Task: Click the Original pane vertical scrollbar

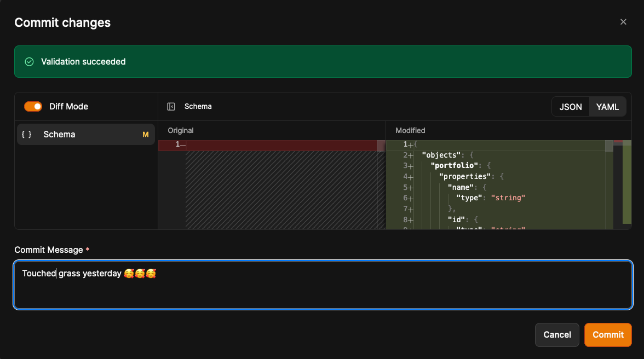Action: 381,146
